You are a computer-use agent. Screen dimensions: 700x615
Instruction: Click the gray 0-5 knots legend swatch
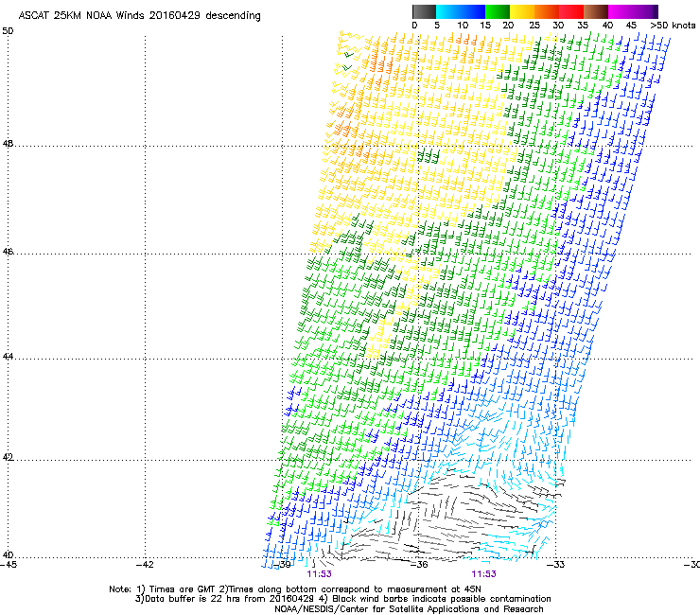(424, 11)
